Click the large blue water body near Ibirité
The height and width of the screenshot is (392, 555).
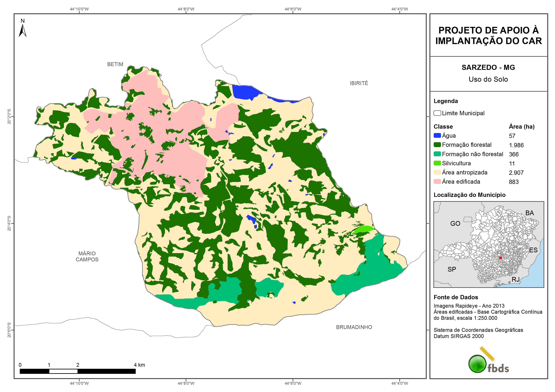(x=245, y=92)
